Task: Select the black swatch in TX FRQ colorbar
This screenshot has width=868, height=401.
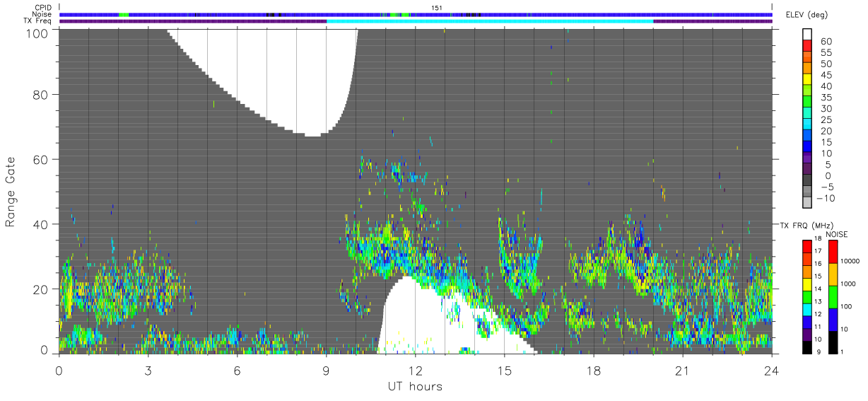Action: point(807,347)
